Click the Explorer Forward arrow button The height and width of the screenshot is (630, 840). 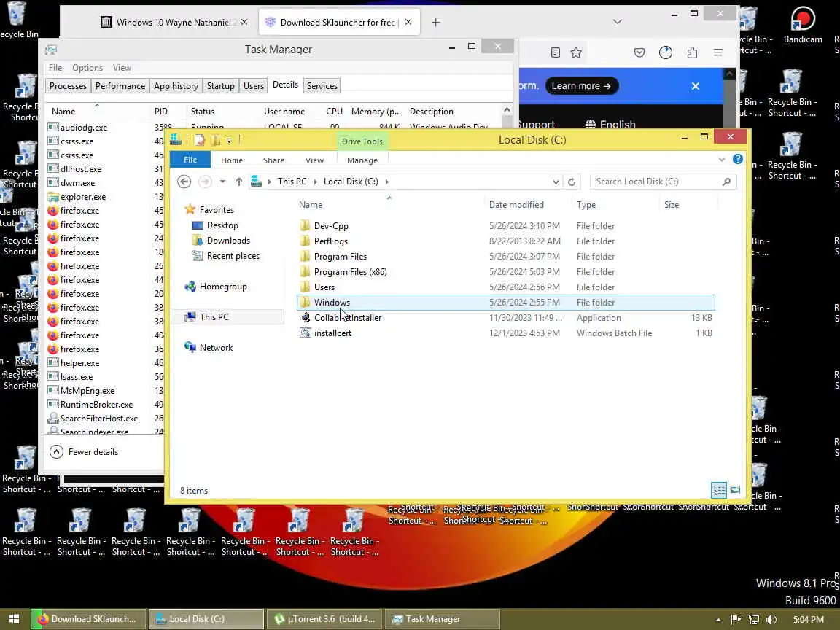click(x=205, y=182)
